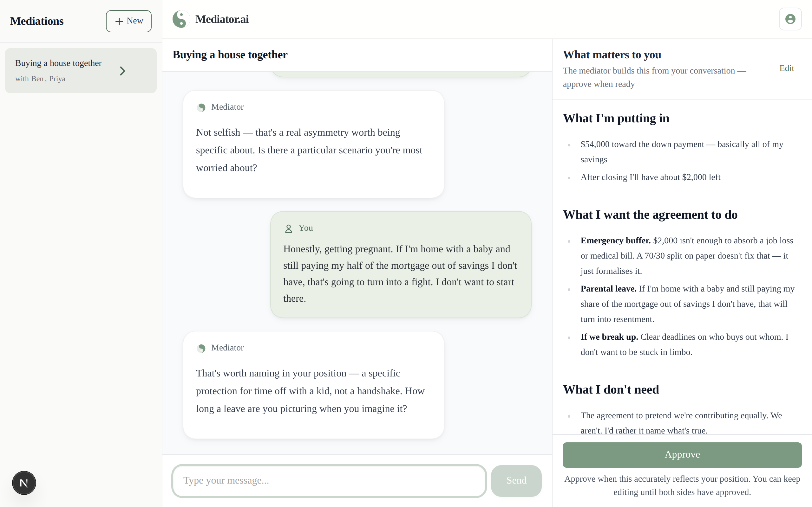Open the account profile icon top right
This screenshot has width=812, height=507.
[x=790, y=19]
